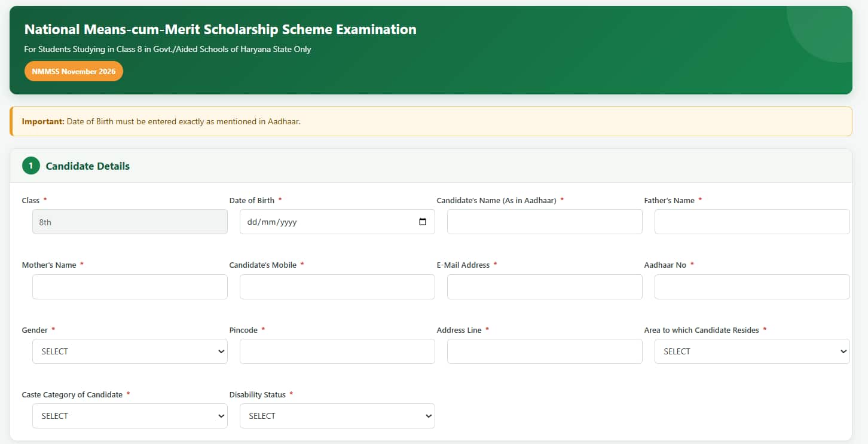Image resolution: width=868 pixels, height=444 pixels.
Task: Expand the Disability Status dropdown
Action: [337, 416]
